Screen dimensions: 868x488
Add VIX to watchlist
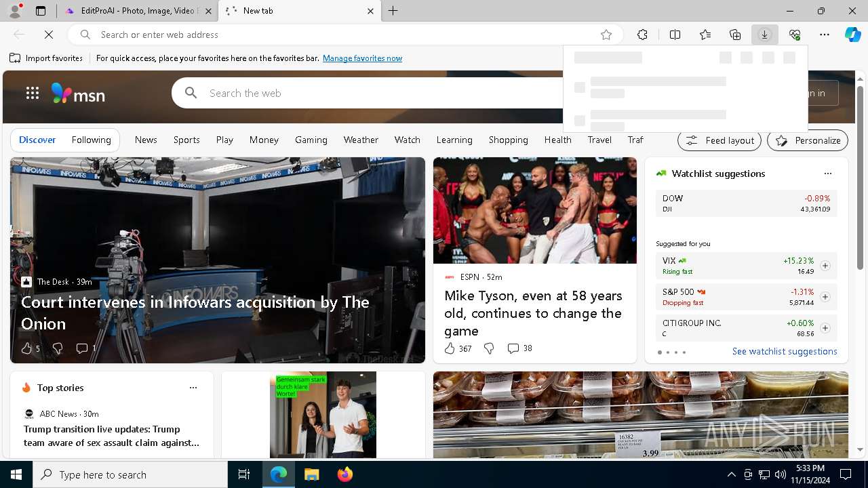[x=825, y=266]
